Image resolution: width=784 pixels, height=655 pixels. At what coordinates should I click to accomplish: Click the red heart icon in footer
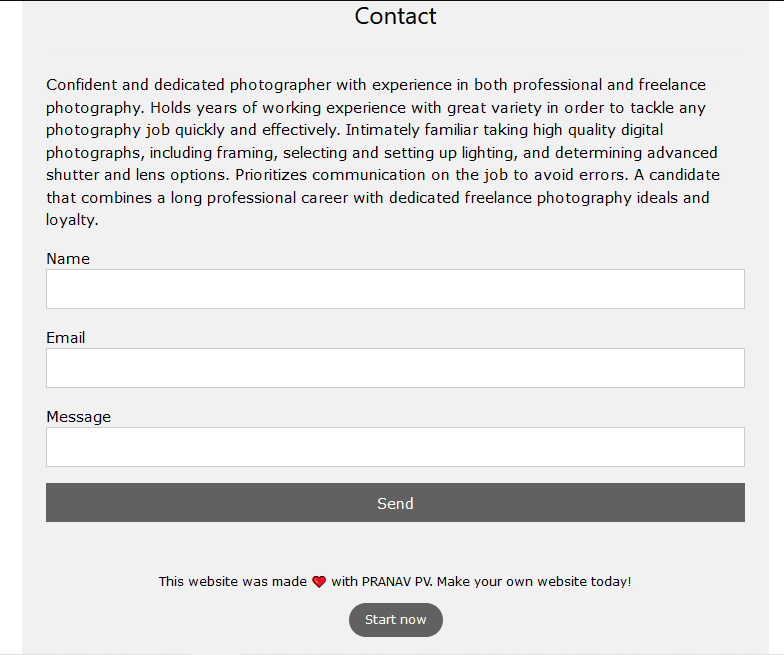click(x=319, y=581)
